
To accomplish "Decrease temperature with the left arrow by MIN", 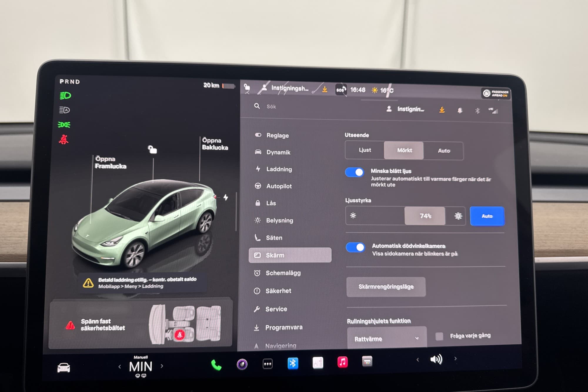I will click(x=120, y=367).
